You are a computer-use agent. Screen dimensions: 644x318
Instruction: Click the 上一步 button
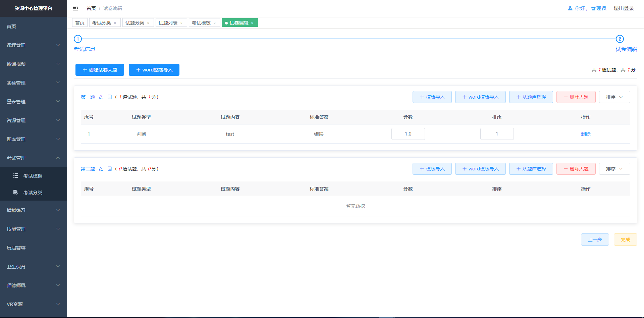pos(595,240)
